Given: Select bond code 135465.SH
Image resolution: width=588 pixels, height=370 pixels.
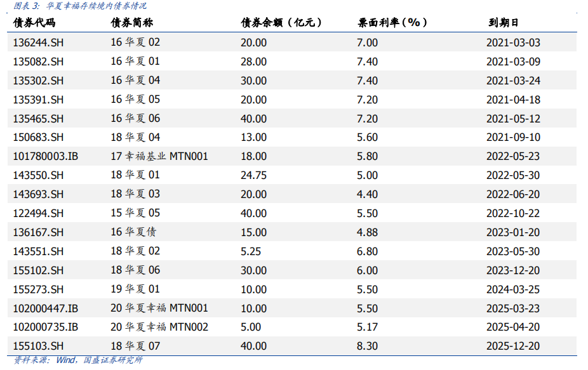Looking at the screenshot, I should (38, 119).
